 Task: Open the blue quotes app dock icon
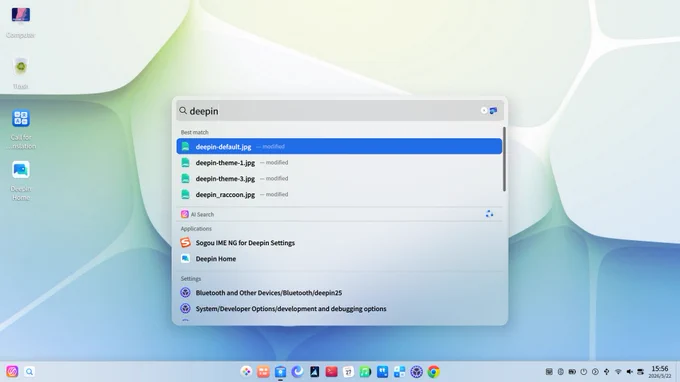[x=382, y=372]
